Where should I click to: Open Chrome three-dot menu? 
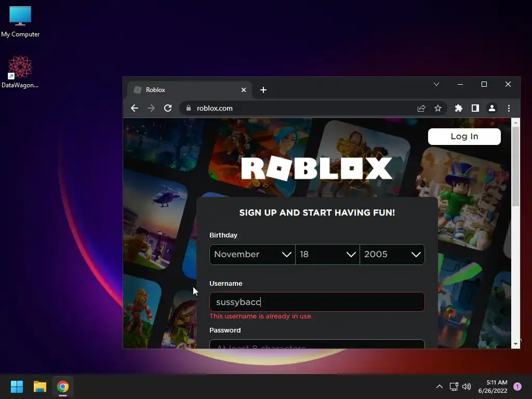pyautogui.click(x=509, y=108)
